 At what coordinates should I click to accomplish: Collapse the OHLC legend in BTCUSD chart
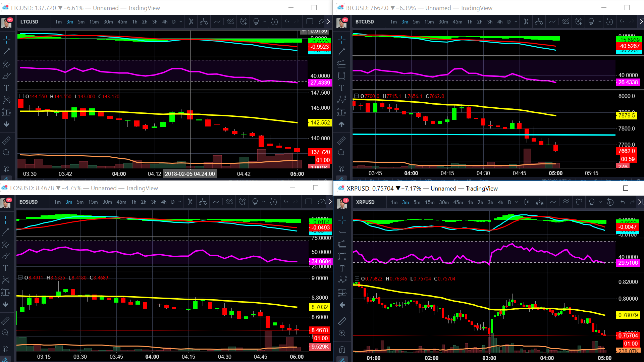click(356, 96)
